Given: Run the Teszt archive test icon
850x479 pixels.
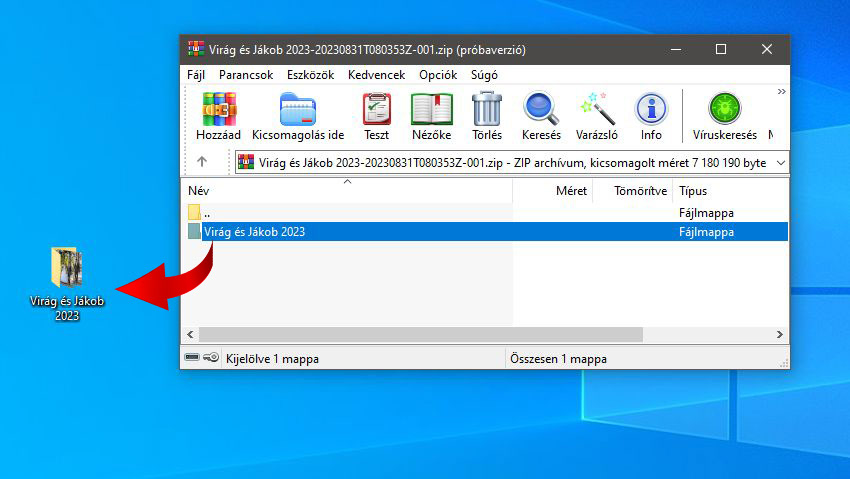Looking at the screenshot, I should (376, 109).
